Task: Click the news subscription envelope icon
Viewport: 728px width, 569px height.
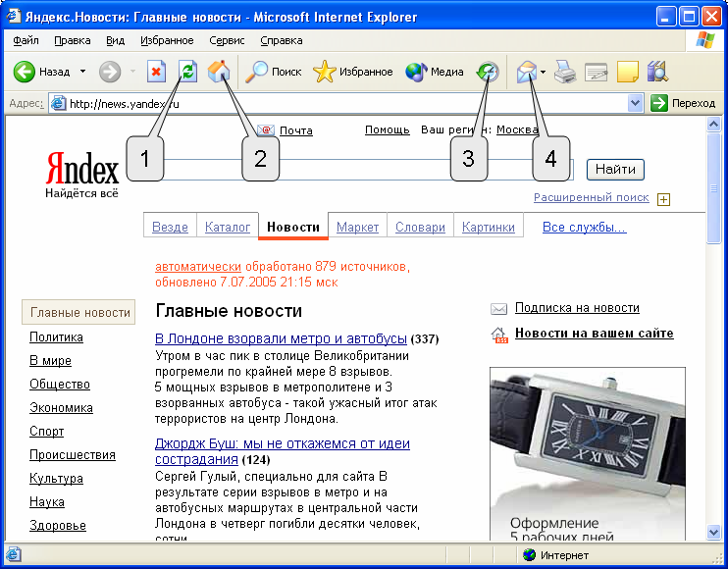Action: [498, 309]
